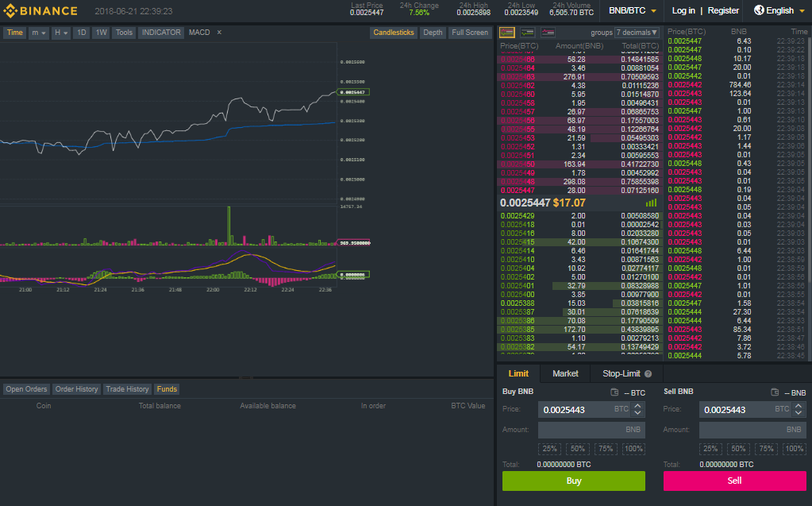Click the pink Sell button
The image size is (812, 506).
735,481
